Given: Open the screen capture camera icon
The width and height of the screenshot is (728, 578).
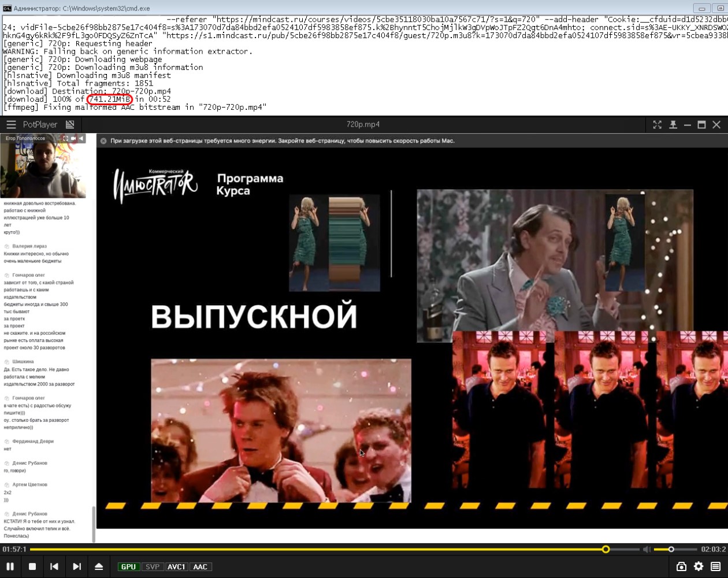Looking at the screenshot, I should pos(681,566).
